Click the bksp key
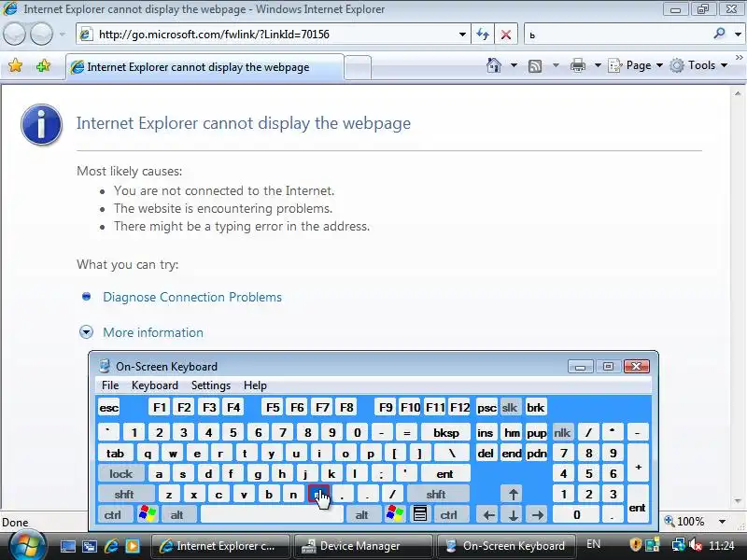 coord(446,432)
